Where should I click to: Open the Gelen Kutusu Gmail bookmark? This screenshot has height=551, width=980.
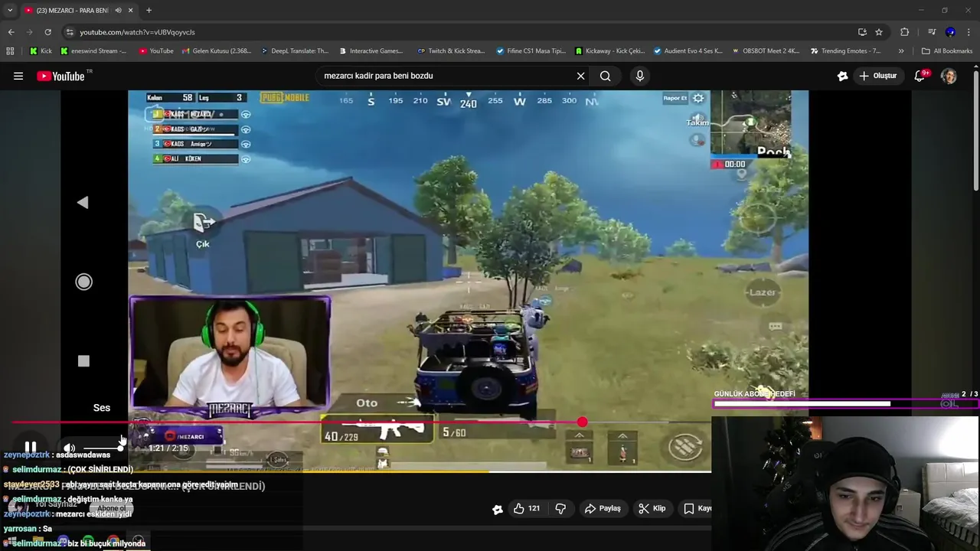click(216, 51)
